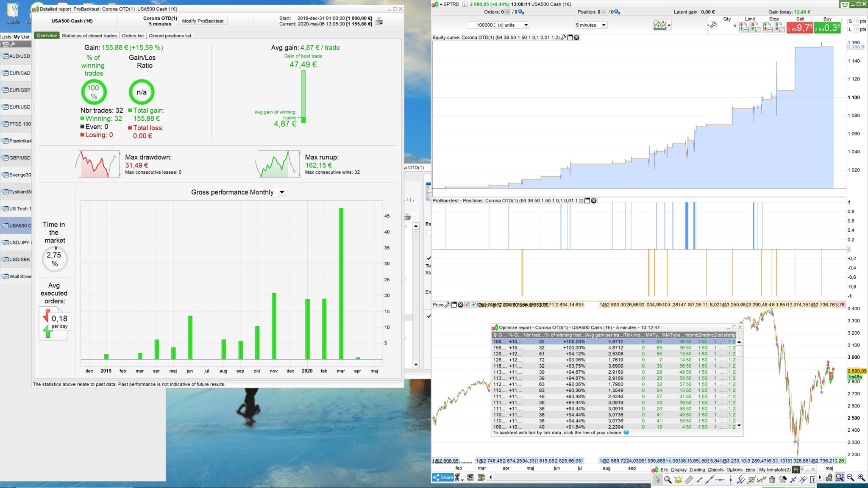Switch to Statistics of closed trades tab
Image resolution: width=868 pixels, height=488 pixels.
click(x=89, y=36)
